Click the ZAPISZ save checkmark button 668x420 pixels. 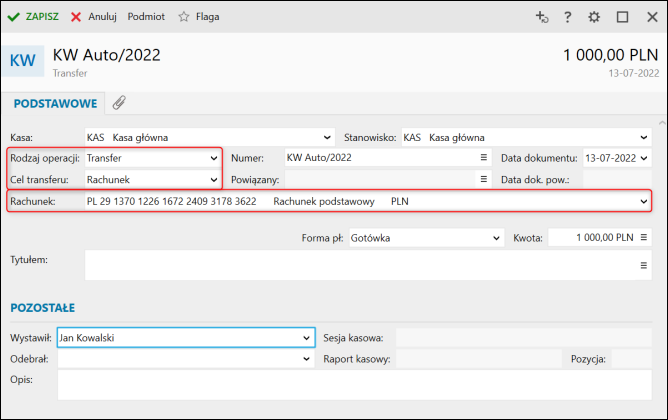(33, 17)
